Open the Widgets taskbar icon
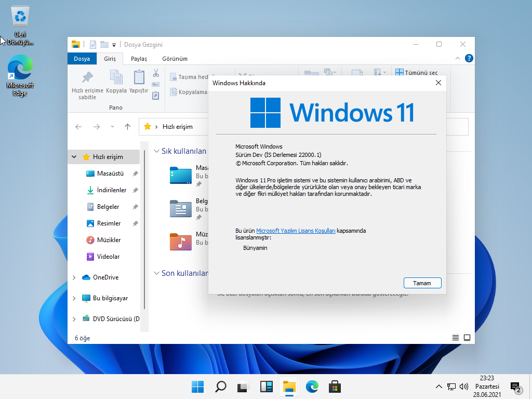 [267, 387]
